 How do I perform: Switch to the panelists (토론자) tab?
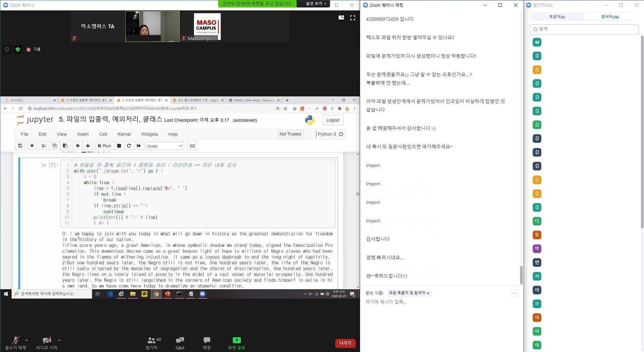pos(557,17)
